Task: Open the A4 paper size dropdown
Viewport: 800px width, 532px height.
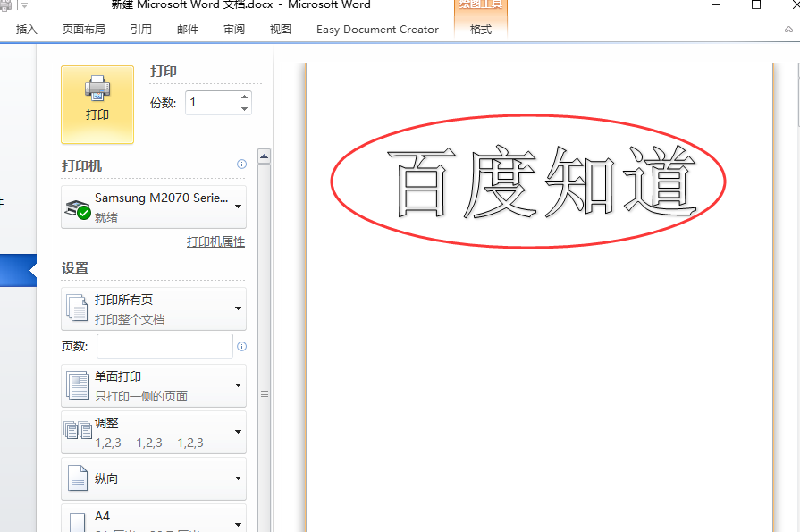Action: coord(154,519)
